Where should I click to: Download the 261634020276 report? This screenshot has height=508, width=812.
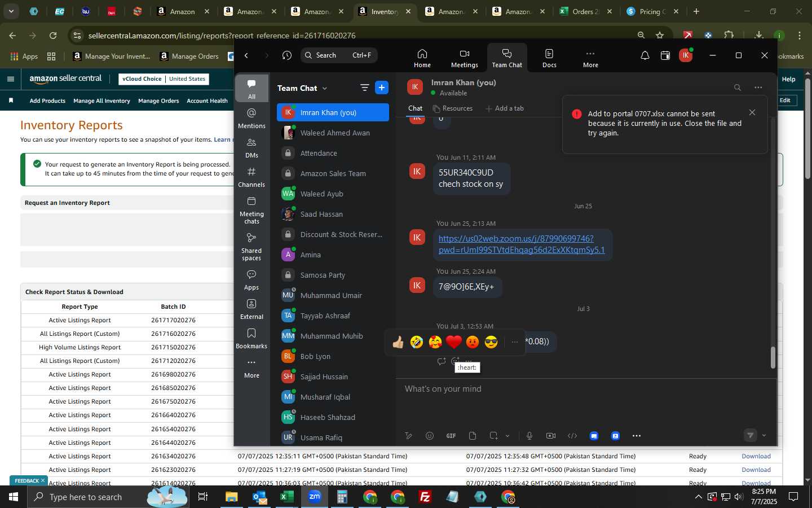(x=756, y=456)
